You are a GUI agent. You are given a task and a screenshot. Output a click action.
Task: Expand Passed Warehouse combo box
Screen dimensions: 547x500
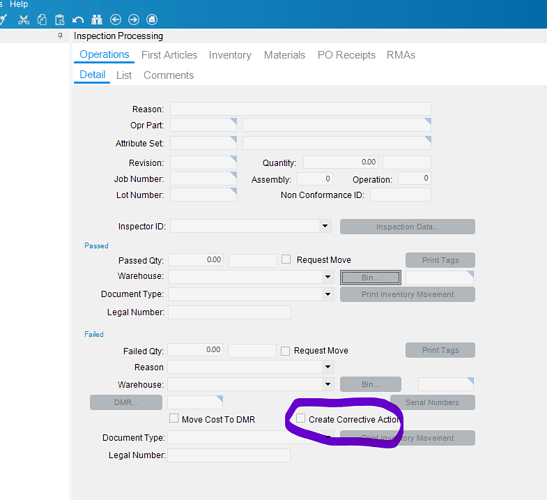[328, 277]
